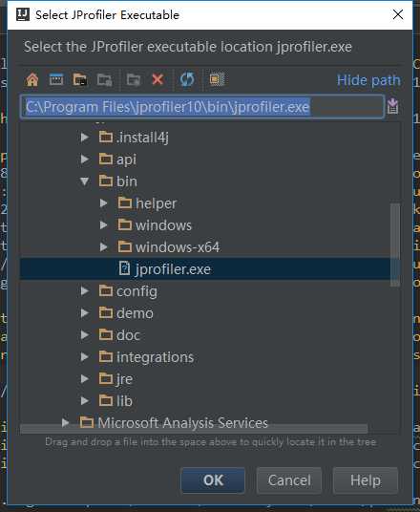
Task: Expand the lib folder
Action: pos(85,400)
